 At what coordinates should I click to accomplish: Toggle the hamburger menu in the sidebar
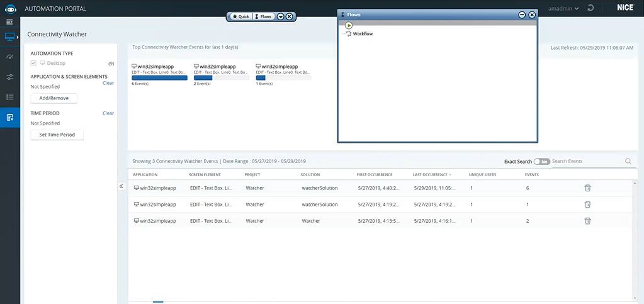(x=9, y=22)
